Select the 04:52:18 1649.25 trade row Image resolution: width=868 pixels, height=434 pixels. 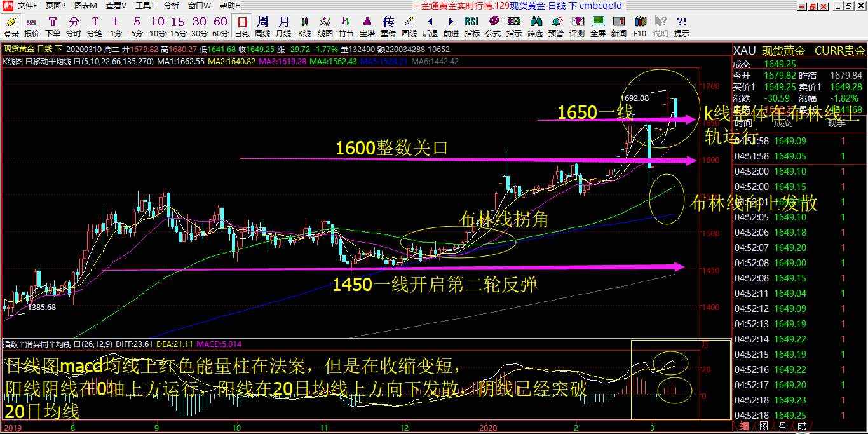tap(799, 416)
